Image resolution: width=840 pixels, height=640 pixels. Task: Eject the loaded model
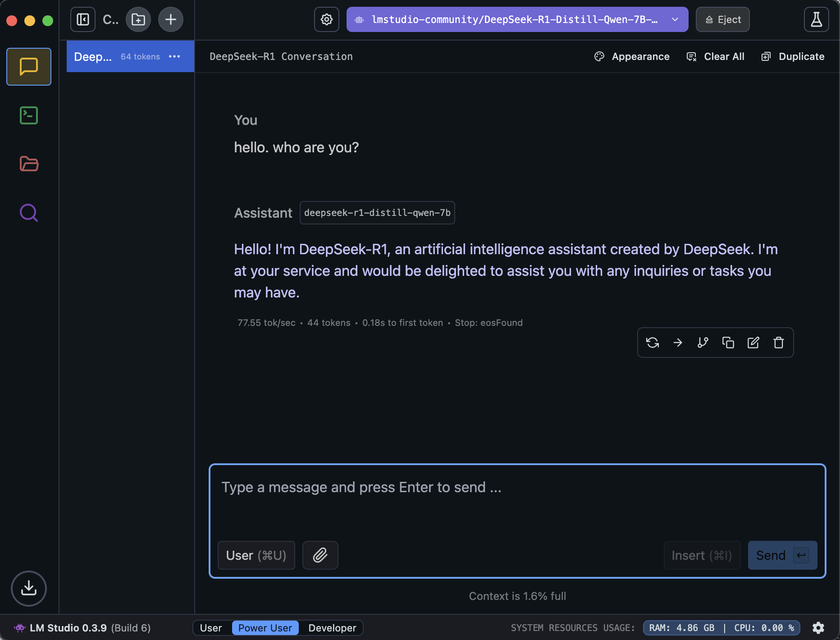click(722, 19)
